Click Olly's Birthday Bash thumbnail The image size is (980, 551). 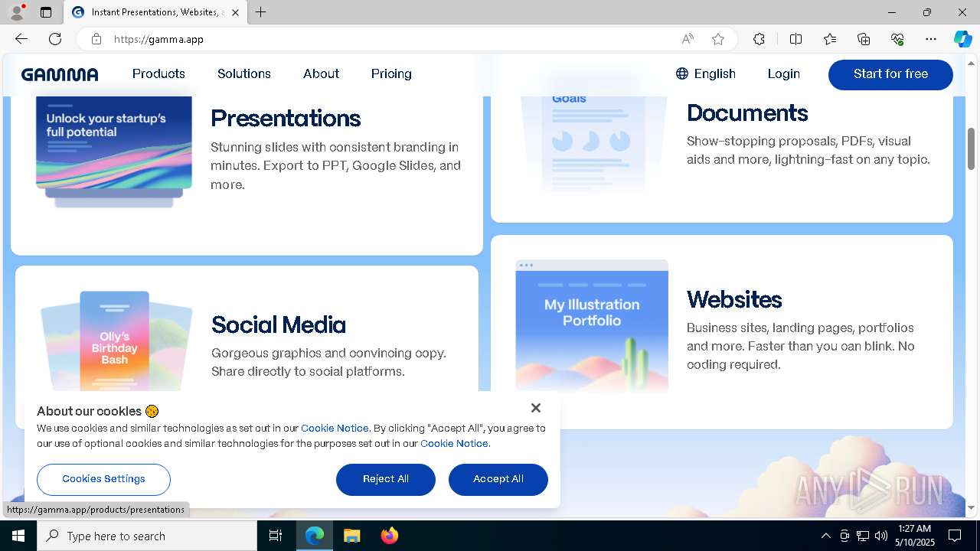pyautogui.click(x=115, y=342)
